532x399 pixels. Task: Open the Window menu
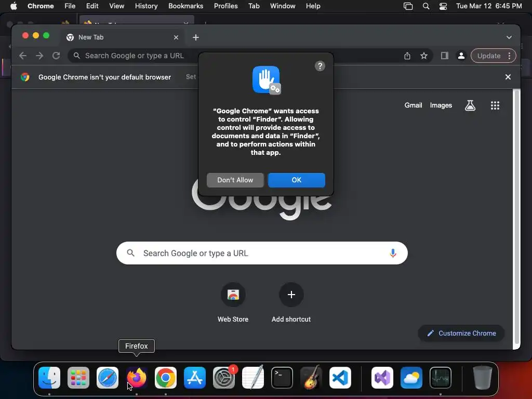click(283, 6)
